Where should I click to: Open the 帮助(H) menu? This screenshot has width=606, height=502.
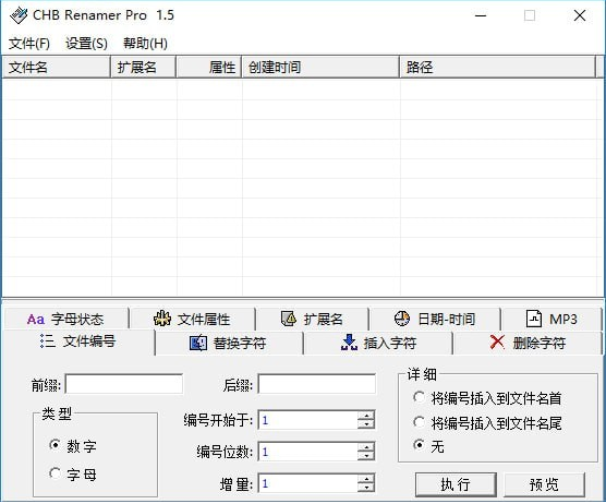pos(145,43)
